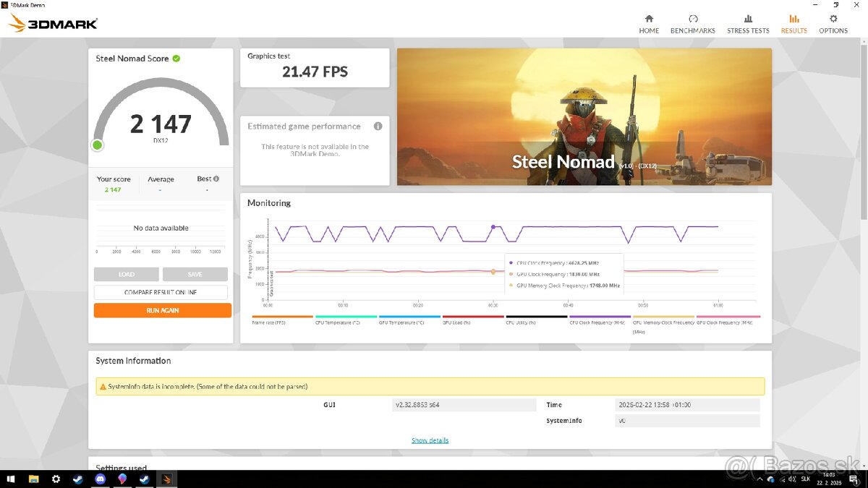Open Discord from the taskbar

pos(100,479)
